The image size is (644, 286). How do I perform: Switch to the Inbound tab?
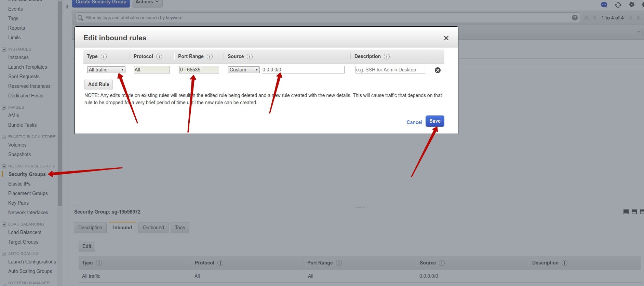[122, 228]
